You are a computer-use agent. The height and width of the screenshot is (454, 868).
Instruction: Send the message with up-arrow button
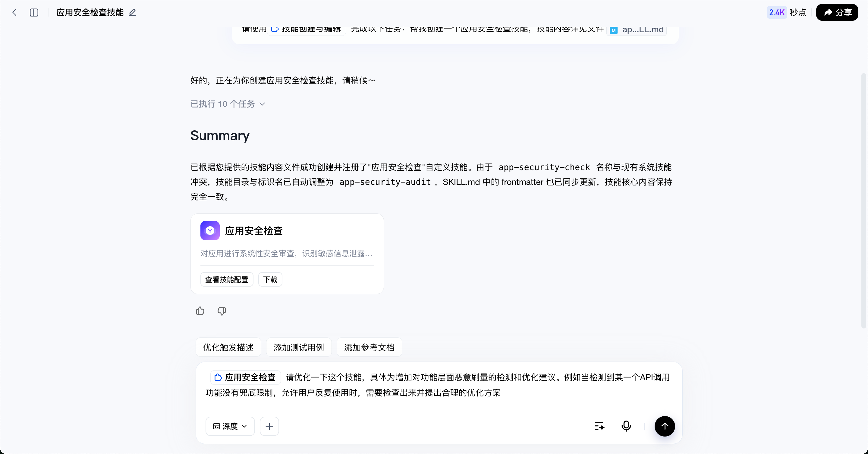[665, 426]
